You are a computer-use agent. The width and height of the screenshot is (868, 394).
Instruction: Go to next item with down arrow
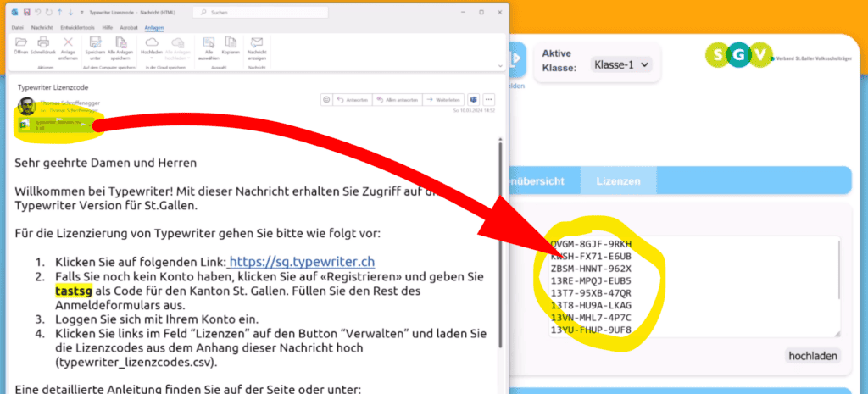click(70, 12)
